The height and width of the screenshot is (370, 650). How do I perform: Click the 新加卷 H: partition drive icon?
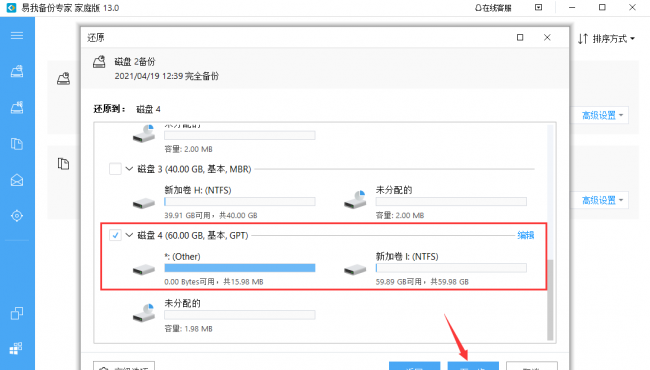click(x=144, y=203)
